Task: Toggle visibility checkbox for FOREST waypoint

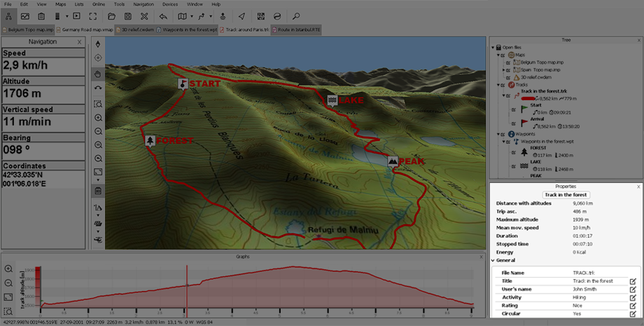Action: (513, 151)
